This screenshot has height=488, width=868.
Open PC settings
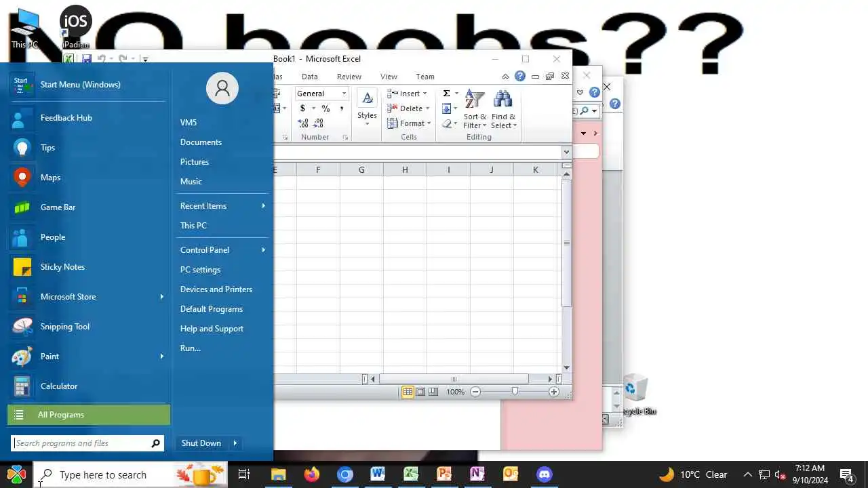click(x=200, y=270)
